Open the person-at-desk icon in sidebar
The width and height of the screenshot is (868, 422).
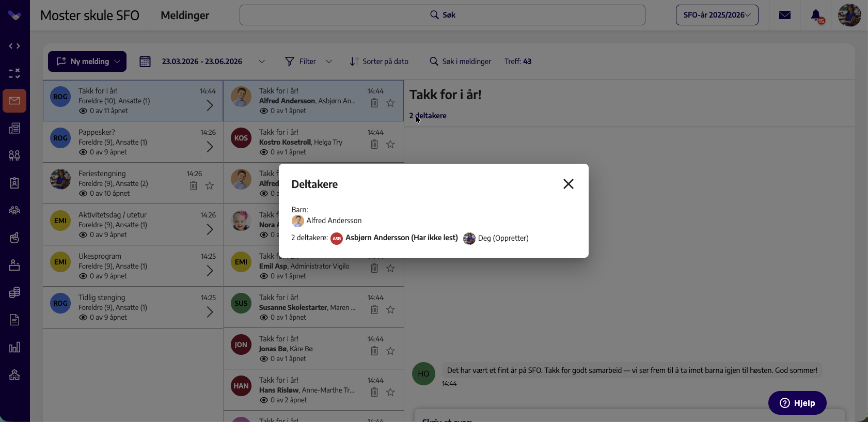[14, 265]
